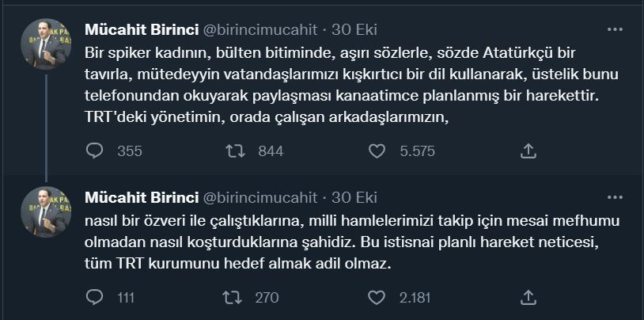Open more options menu on first tweet

tap(614, 29)
